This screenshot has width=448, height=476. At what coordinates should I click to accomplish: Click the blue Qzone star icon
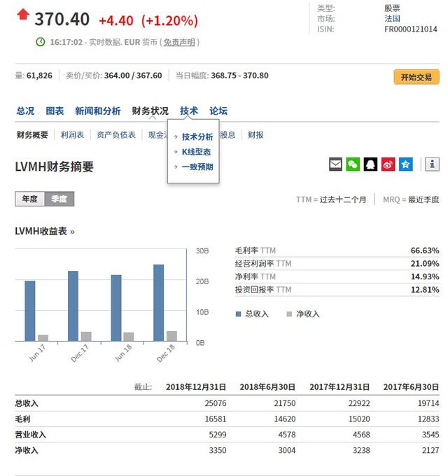(x=406, y=164)
